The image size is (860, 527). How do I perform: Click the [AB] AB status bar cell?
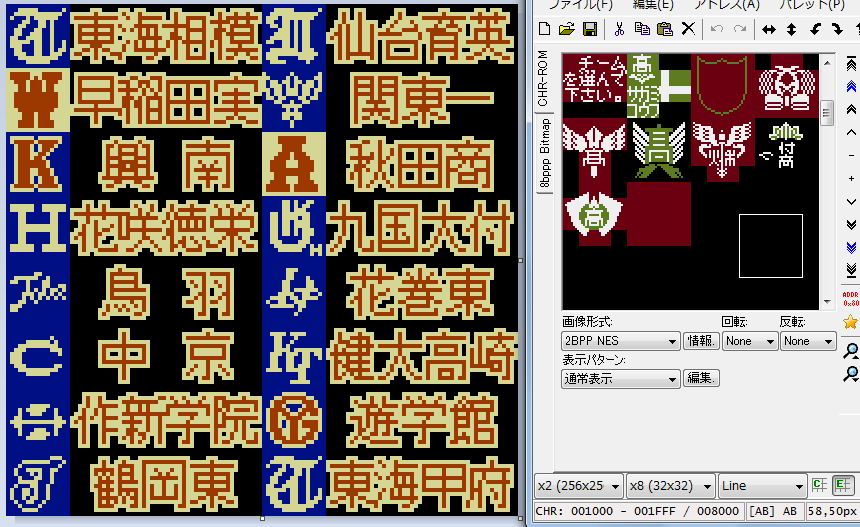(773, 511)
